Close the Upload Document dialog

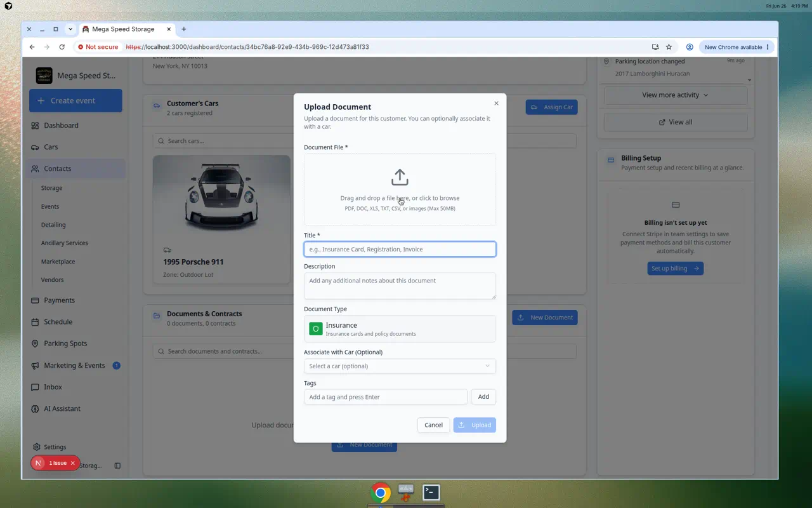(496, 103)
